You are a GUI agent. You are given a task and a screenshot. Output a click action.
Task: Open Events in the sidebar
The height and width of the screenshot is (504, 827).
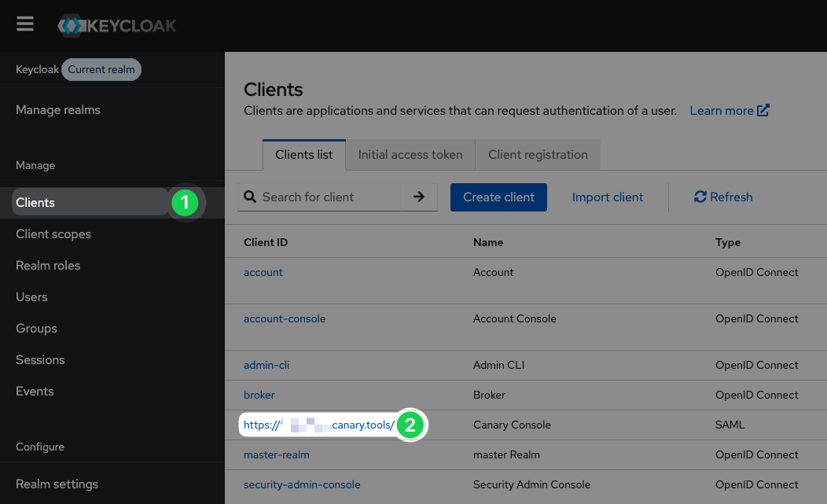click(x=35, y=391)
